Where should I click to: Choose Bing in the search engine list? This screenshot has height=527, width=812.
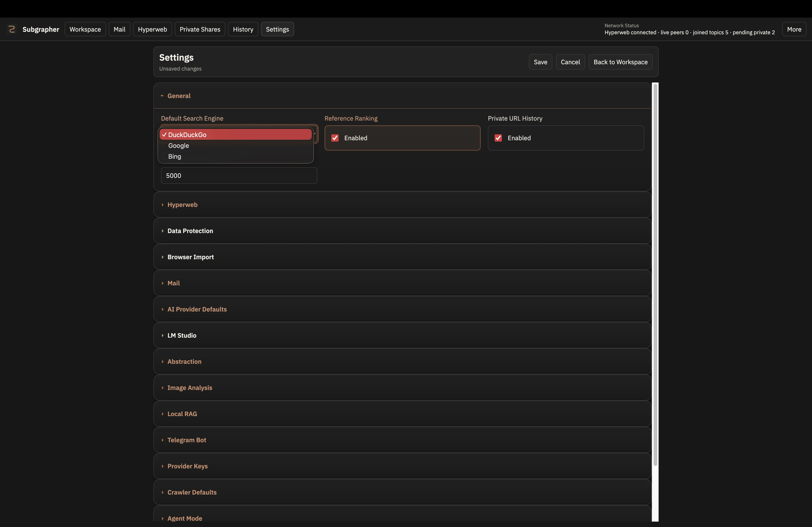pyautogui.click(x=175, y=156)
